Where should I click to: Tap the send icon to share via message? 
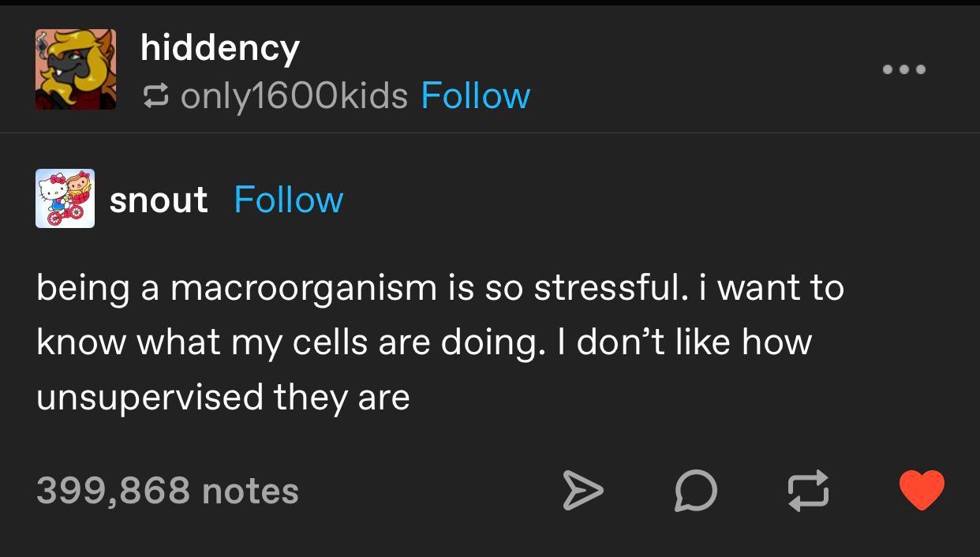[x=584, y=491]
